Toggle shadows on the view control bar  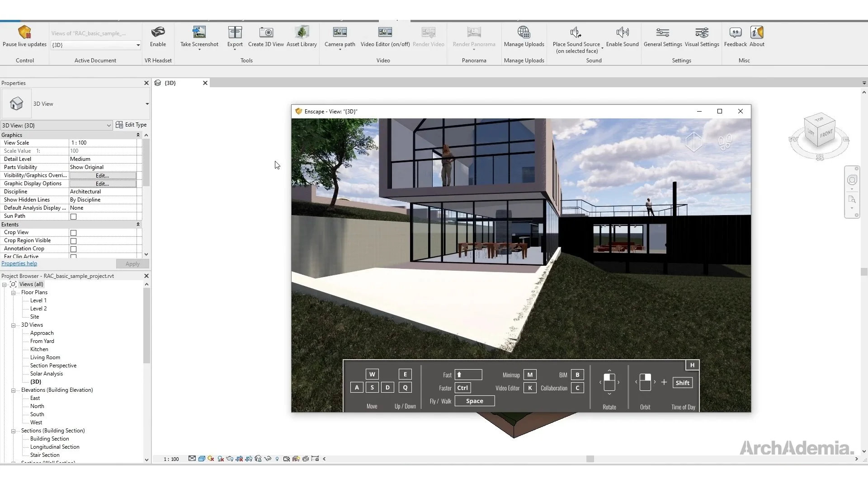tap(220, 459)
